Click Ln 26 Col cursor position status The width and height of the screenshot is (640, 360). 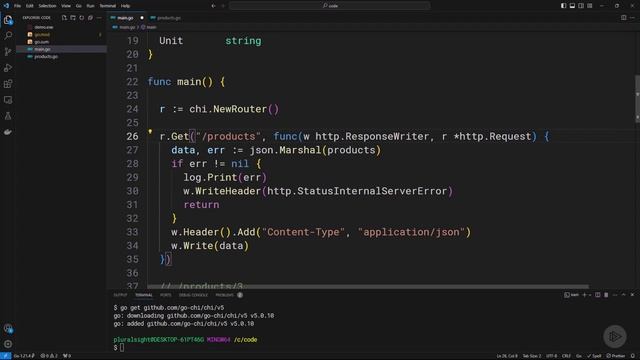pyautogui.click(x=507, y=356)
